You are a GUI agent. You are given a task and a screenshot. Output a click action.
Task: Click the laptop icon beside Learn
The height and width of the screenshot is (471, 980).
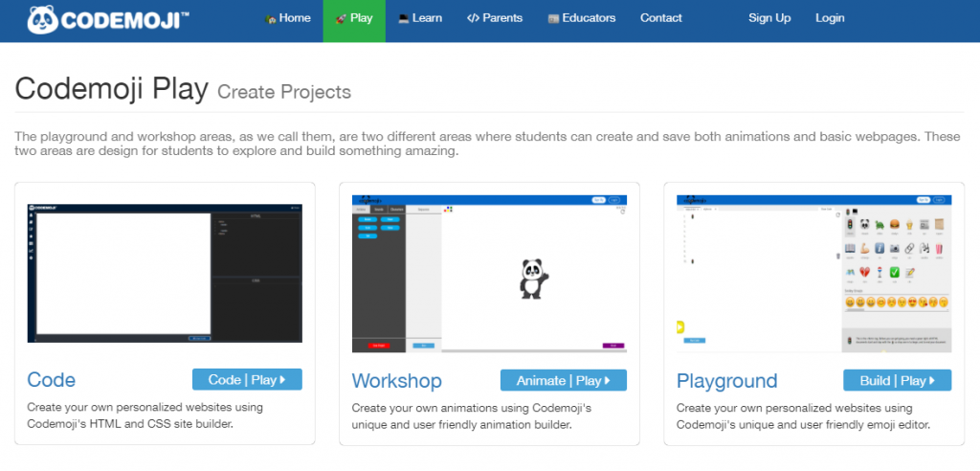(x=403, y=19)
